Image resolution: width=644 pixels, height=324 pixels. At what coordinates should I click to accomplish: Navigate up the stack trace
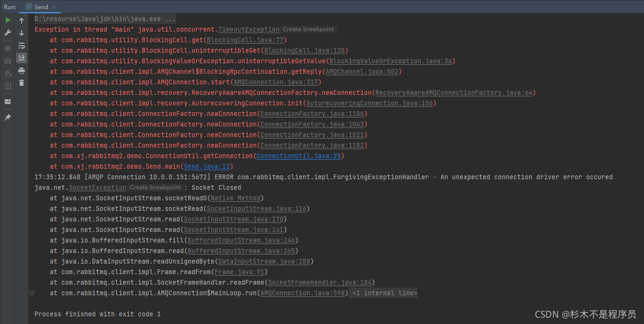[x=21, y=20]
